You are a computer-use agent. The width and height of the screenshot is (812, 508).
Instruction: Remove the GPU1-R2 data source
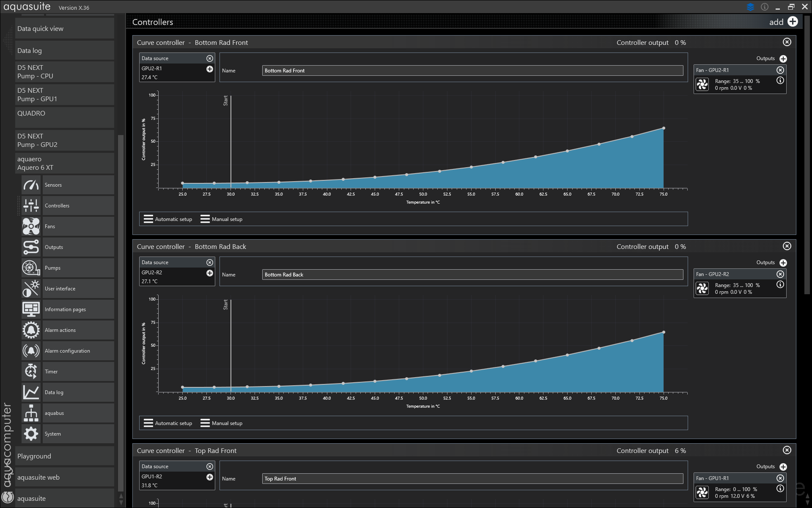[x=210, y=467]
